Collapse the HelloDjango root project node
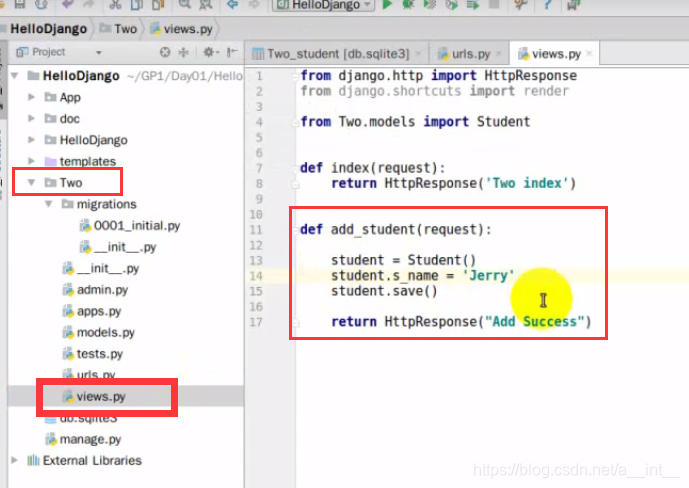The width and height of the screenshot is (689, 488). (15, 76)
